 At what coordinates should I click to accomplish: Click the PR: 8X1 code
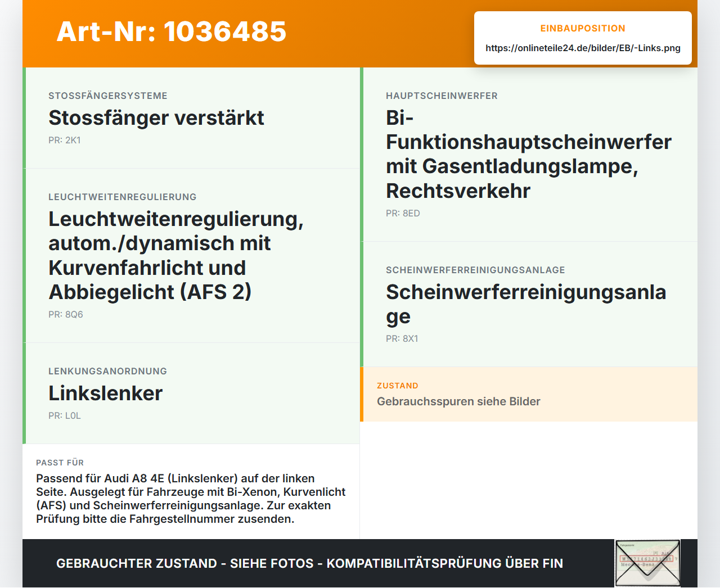(x=402, y=339)
